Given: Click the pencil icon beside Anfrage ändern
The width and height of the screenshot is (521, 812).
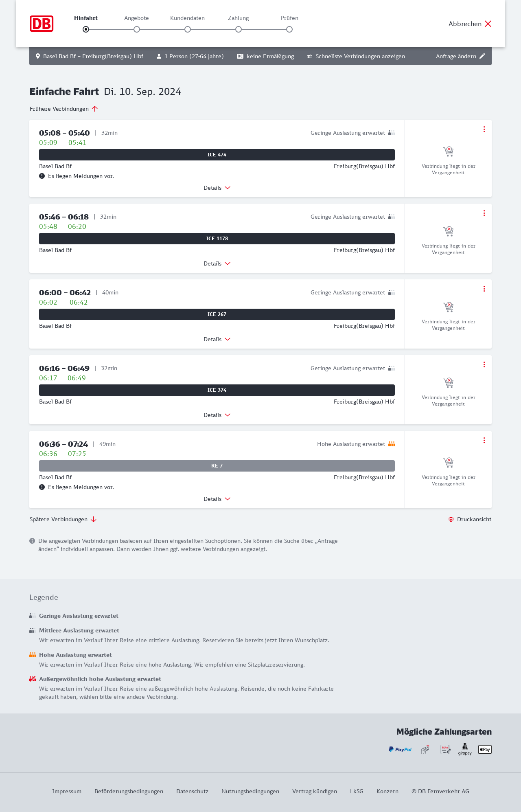Looking at the screenshot, I should pos(482,56).
